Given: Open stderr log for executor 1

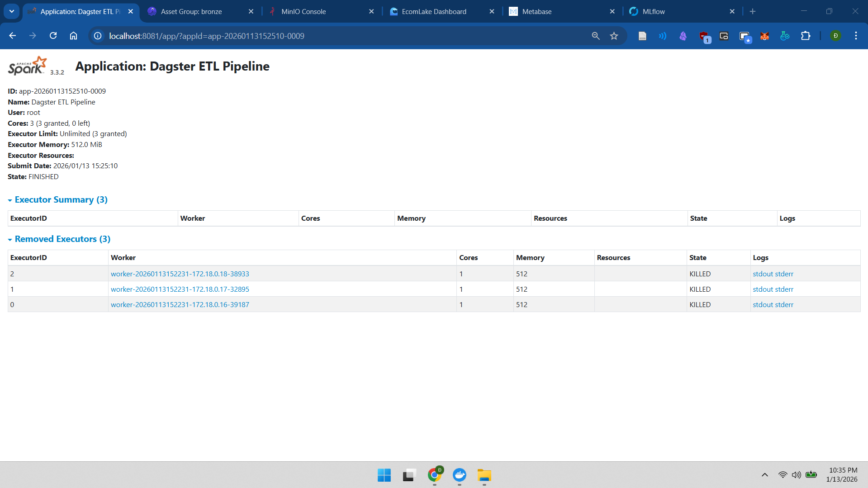Looking at the screenshot, I should tap(784, 289).
